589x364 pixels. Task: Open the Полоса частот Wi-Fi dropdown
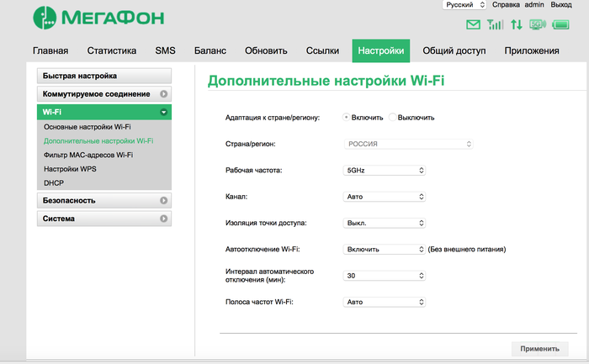click(x=386, y=301)
